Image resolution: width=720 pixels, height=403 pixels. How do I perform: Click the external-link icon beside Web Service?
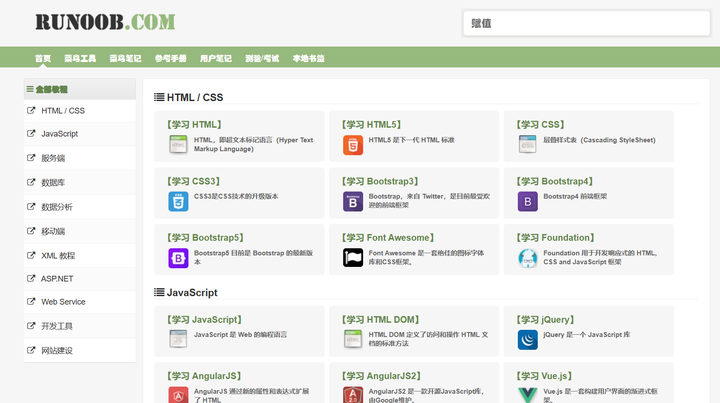tap(31, 301)
